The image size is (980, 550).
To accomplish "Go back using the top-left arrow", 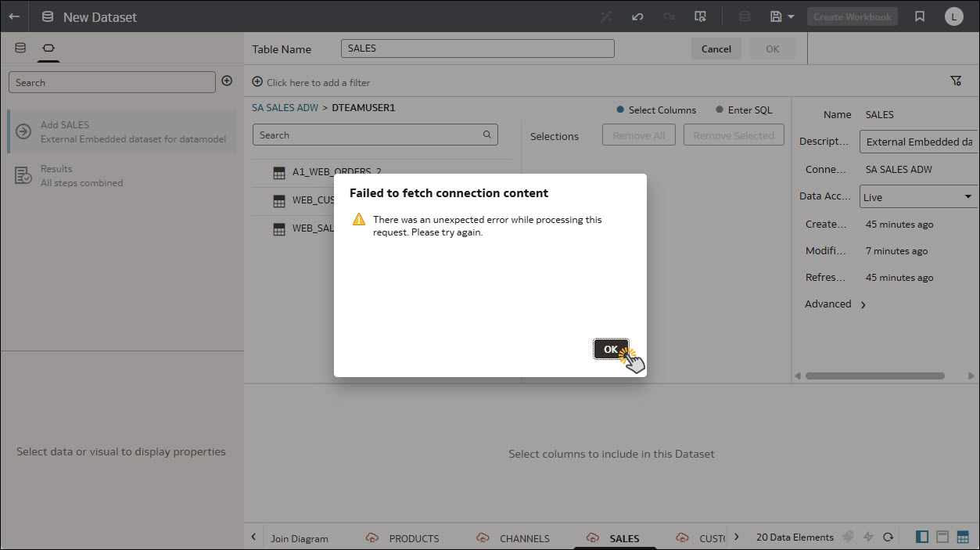I will click(x=14, y=16).
